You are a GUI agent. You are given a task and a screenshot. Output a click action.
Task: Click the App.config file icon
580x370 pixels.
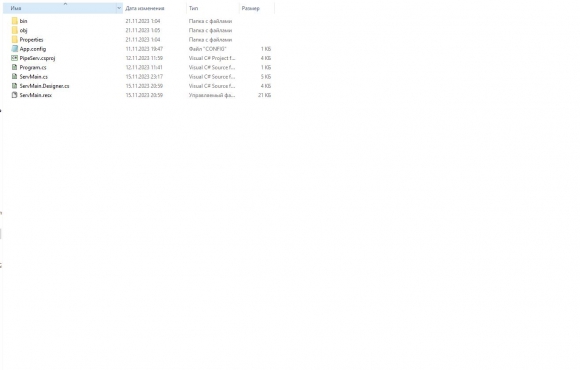coord(14,48)
